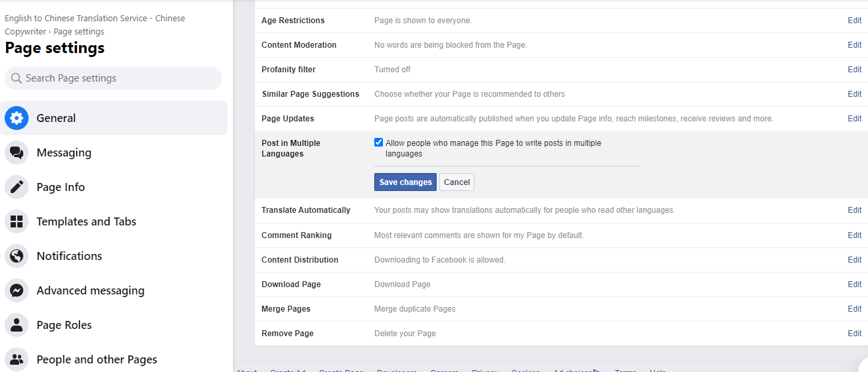Select the Comment Ranking row label
This screenshot has height=372, width=868.
pos(297,235)
